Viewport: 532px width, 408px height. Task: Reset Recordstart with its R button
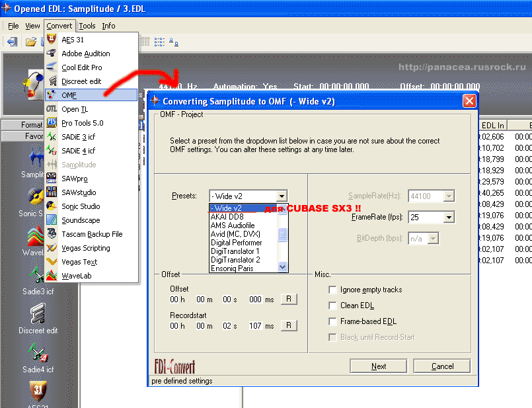(289, 325)
